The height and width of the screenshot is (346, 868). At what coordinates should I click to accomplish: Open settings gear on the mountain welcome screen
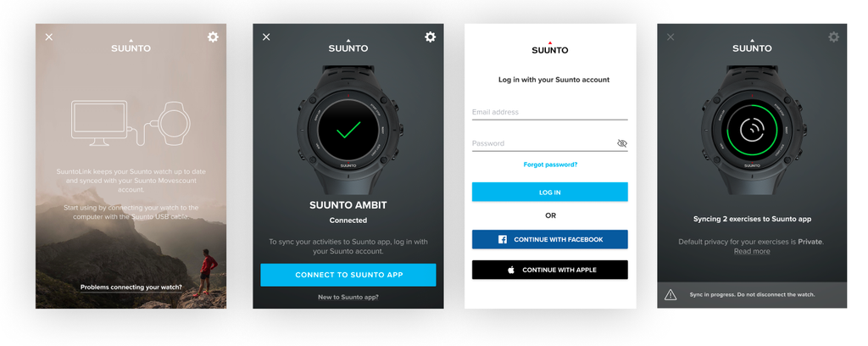point(213,37)
